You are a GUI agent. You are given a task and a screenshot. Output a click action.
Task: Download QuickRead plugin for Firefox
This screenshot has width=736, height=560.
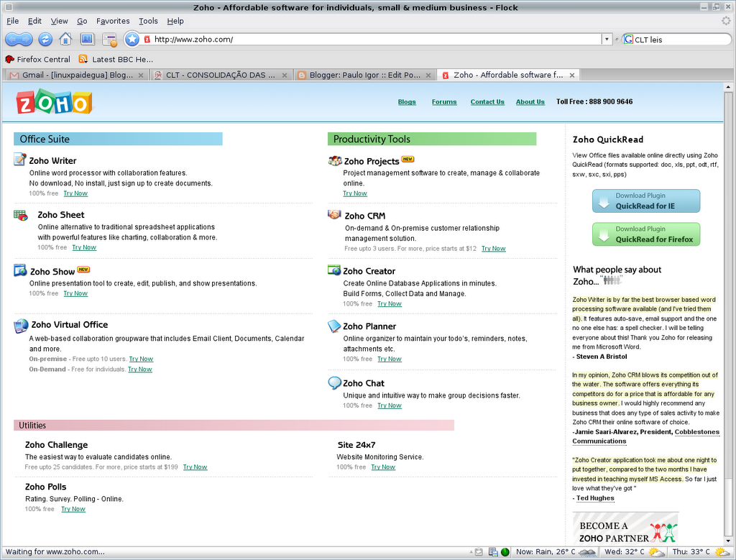(646, 234)
